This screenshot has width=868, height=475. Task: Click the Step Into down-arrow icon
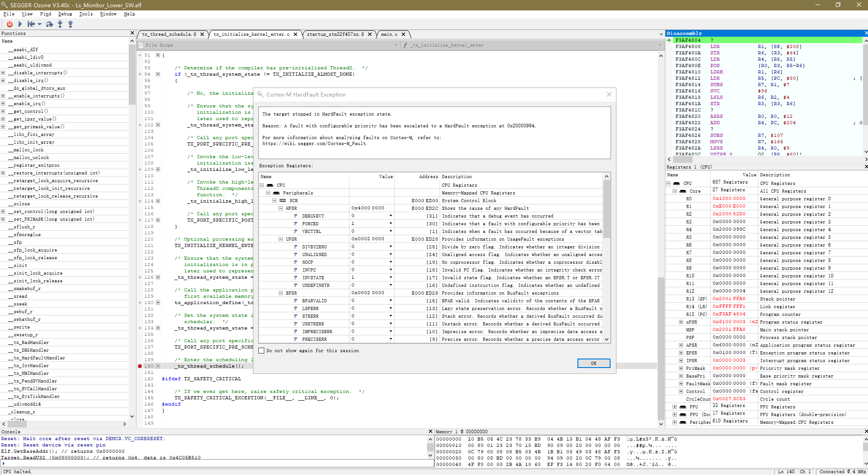tap(60, 24)
